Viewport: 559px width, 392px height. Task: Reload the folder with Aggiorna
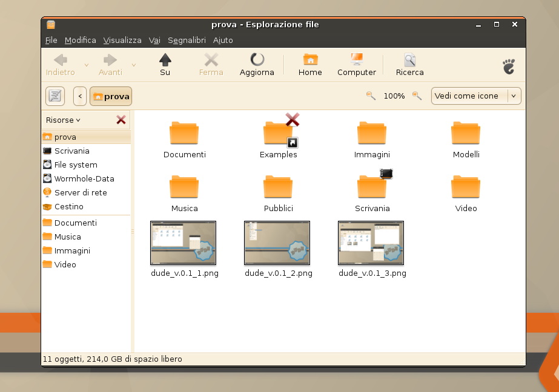(x=257, y=65)
